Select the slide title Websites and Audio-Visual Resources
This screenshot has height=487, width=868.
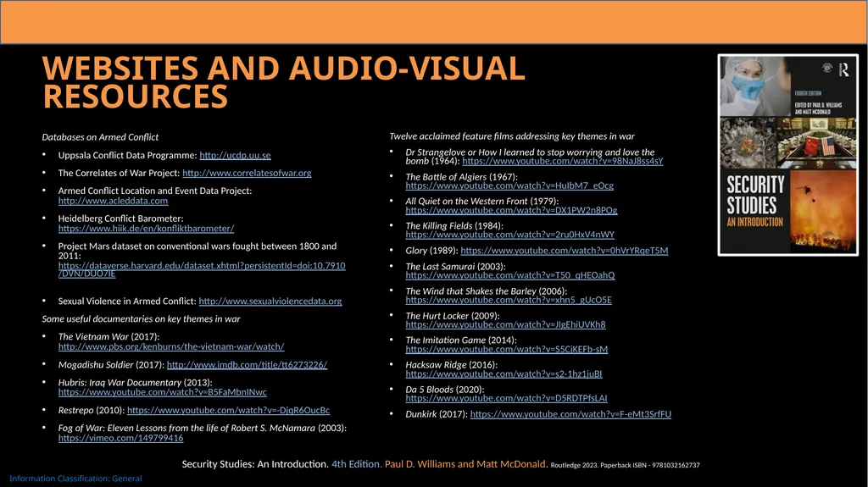click(x=283, y=82)
